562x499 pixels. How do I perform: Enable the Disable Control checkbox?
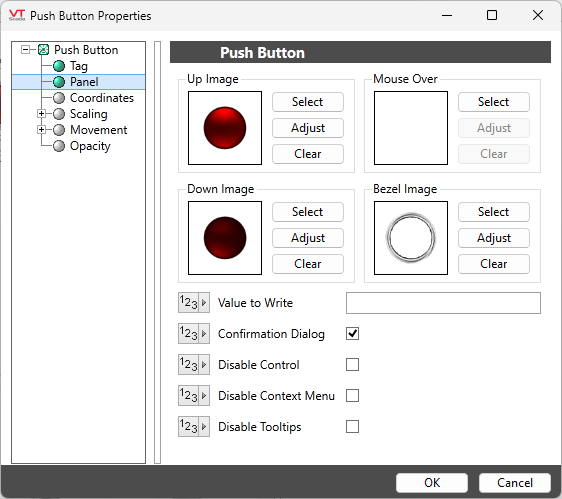352,365
